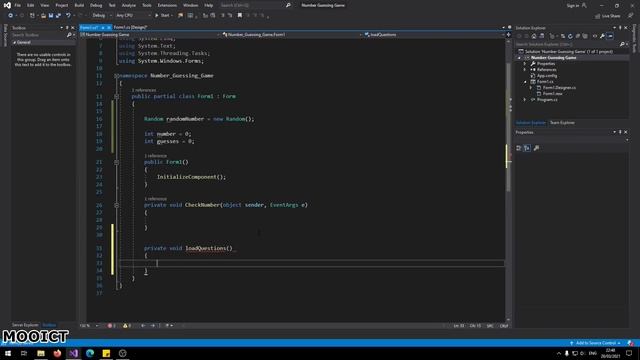Screen dimensions: 640x360
Task: Select Form1.Designer.cs in Solution Explorer
Action: click(559, 88)
